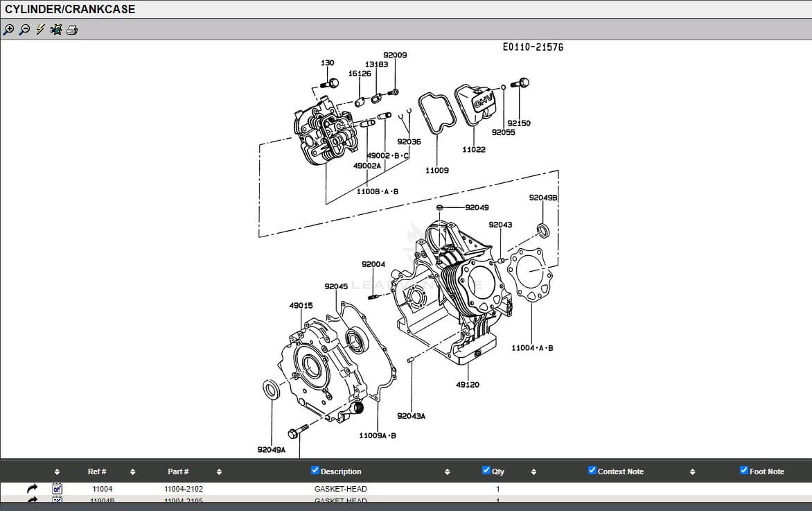Toggle the Qty column checkbox
Viewport: 812px width, 511px height.
(x=486, y=470)
